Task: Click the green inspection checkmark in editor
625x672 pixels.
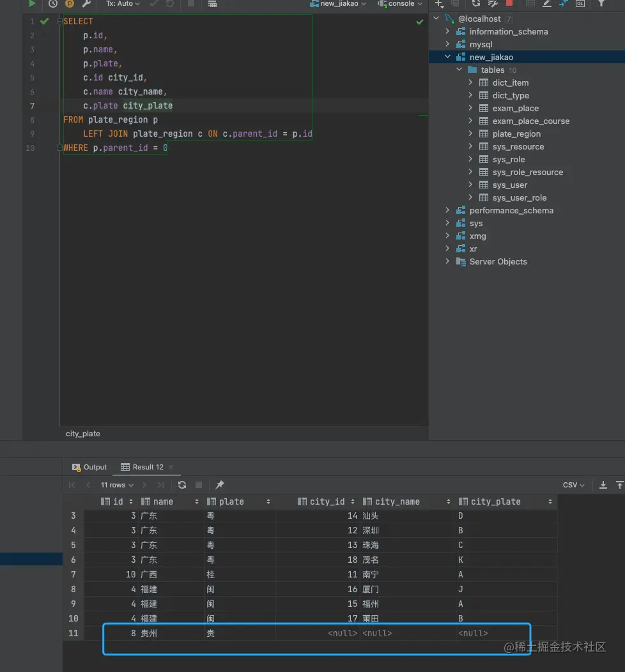Action: [420, 22]
